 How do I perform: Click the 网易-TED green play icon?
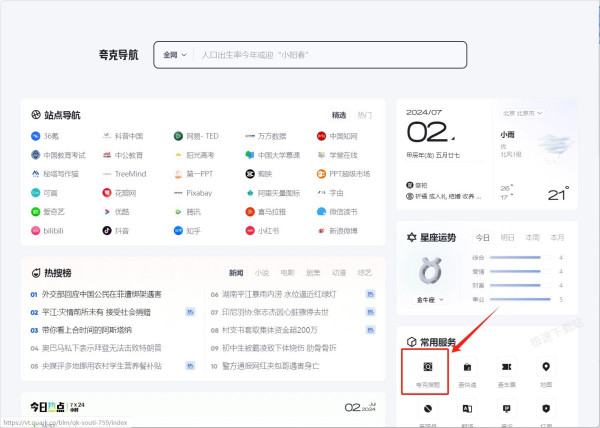pyautogui.click(x=178, y=136)
